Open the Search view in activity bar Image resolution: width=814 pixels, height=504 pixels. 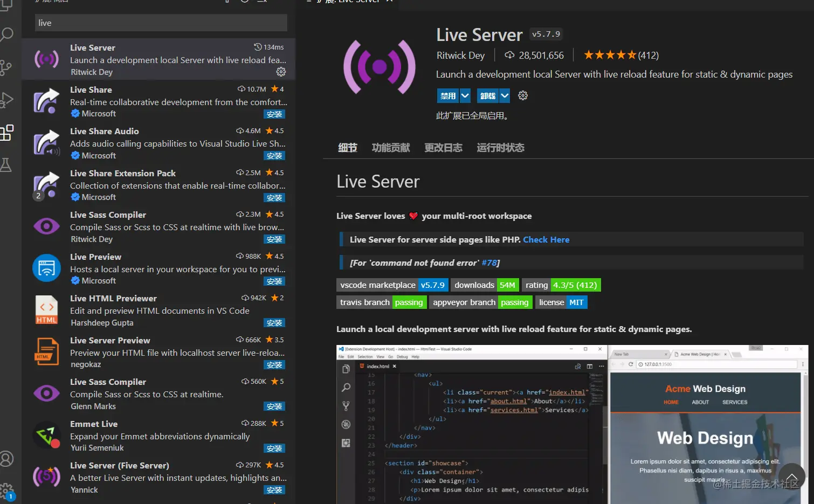(6, 35)
